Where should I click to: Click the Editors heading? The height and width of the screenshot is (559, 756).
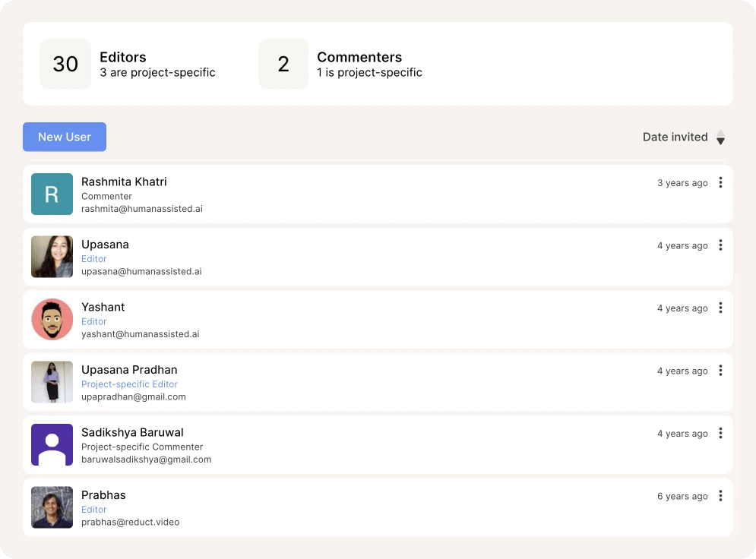coord(123,57)
